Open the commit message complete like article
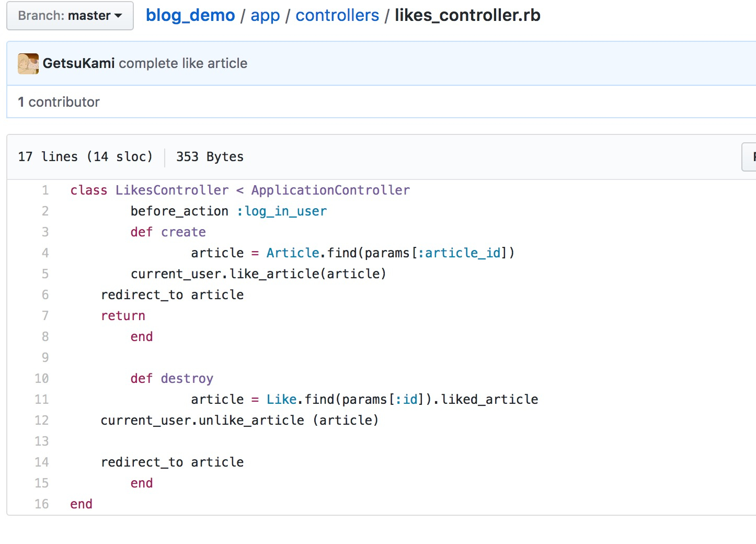The image size is (756, 544). click(183, 63)
